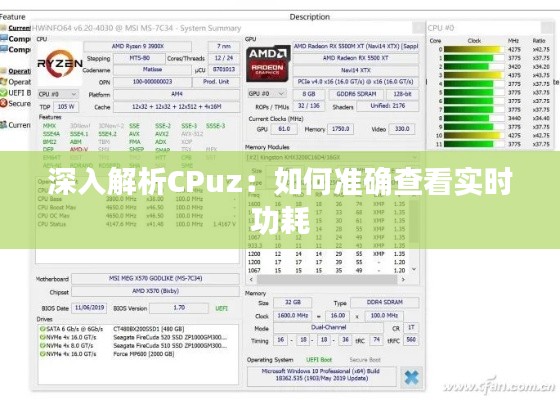Select the Secure Boot red X item
560x400 pixels.
pyautogui.click(x=15, y=104)
